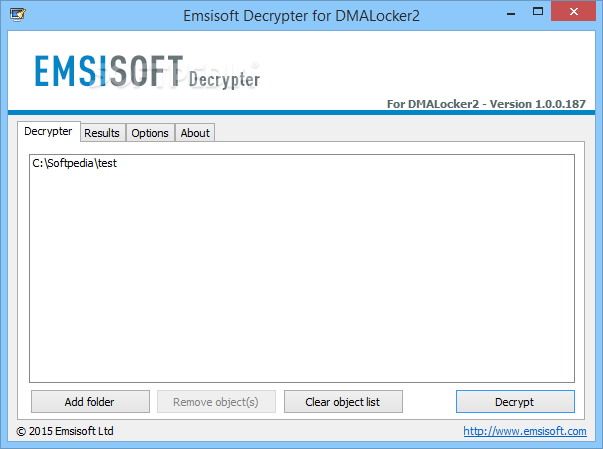Open the Options tab
This screenshot has width=603, height=449.
150,133
